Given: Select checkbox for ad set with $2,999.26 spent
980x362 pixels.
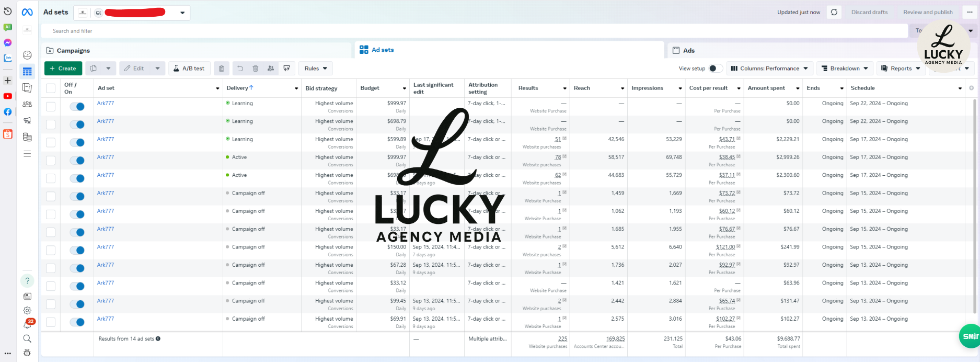Looking at the screenshot, I should tap(51, 161).
